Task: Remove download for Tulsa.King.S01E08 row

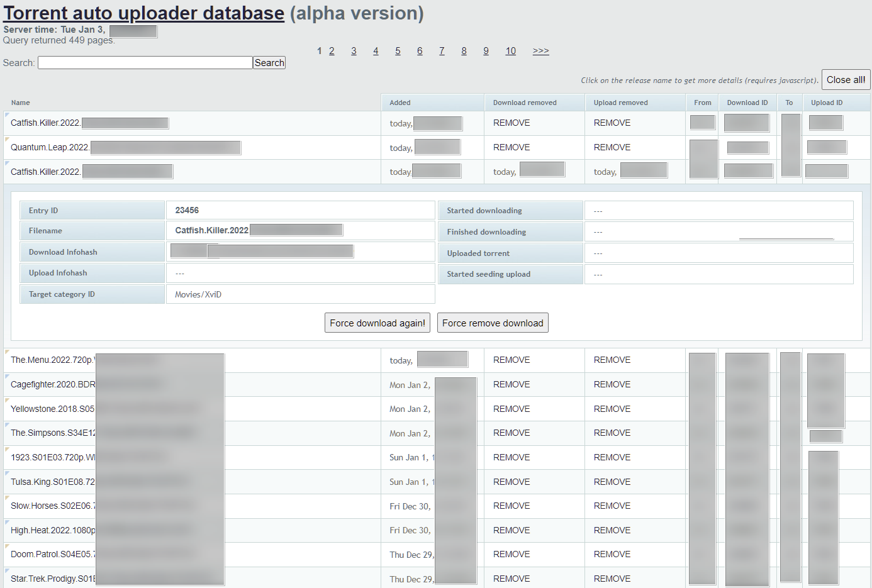Action: (x=511, y=482)
